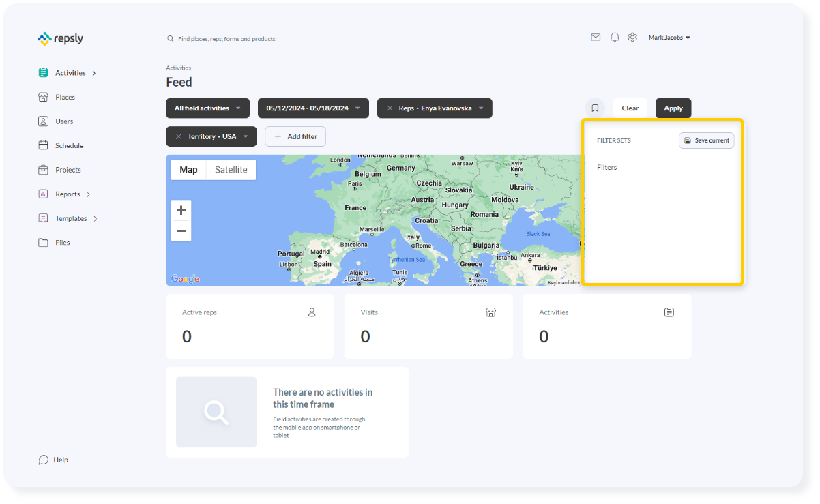Open the settings gear icon

(x=633, y=38)
